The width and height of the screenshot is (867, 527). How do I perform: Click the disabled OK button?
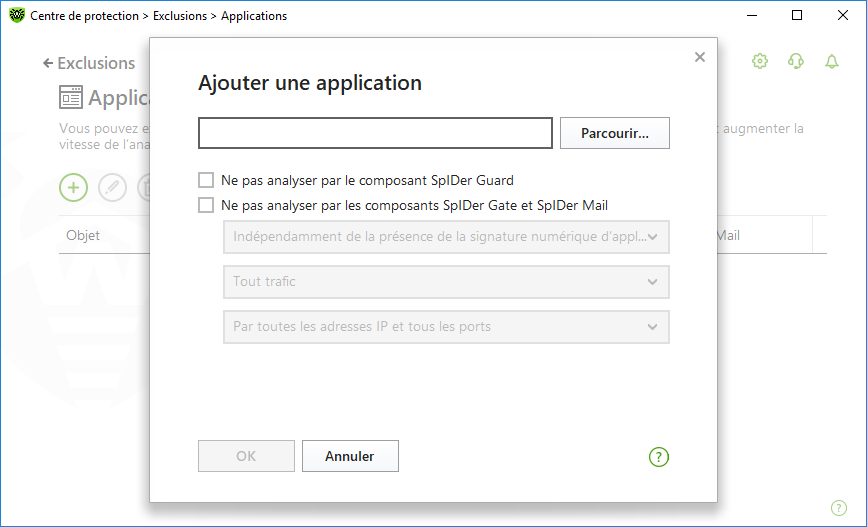246,456
